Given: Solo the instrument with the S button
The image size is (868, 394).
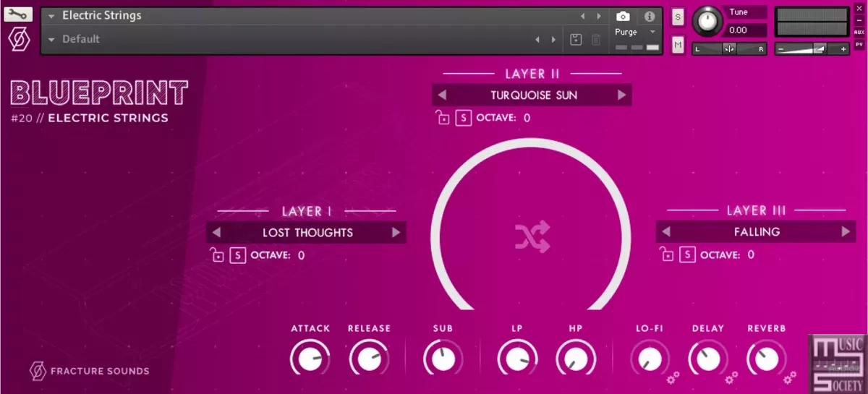Looking at the screenshot, I should pyautogui.click(x=678, y=17).
